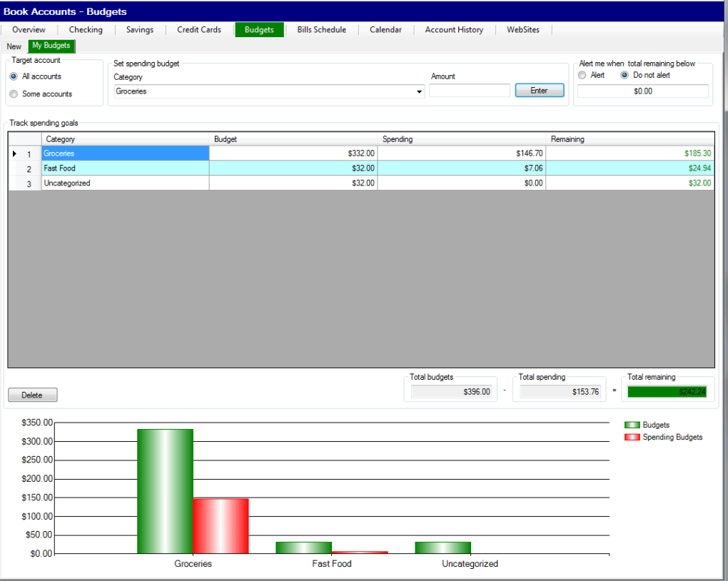The height and width of the screenshot is (581, 728).
Task: Enable the Alert option
Action: [582, 74]
